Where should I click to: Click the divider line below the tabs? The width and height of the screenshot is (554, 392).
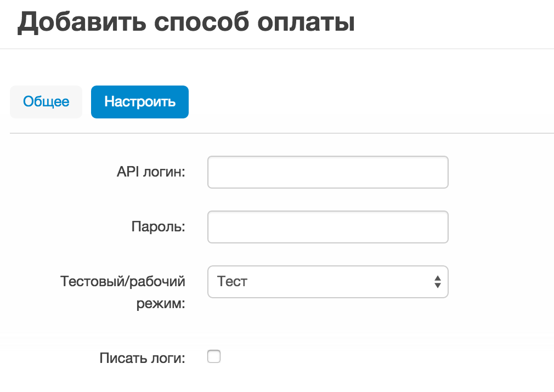[282, 133]
